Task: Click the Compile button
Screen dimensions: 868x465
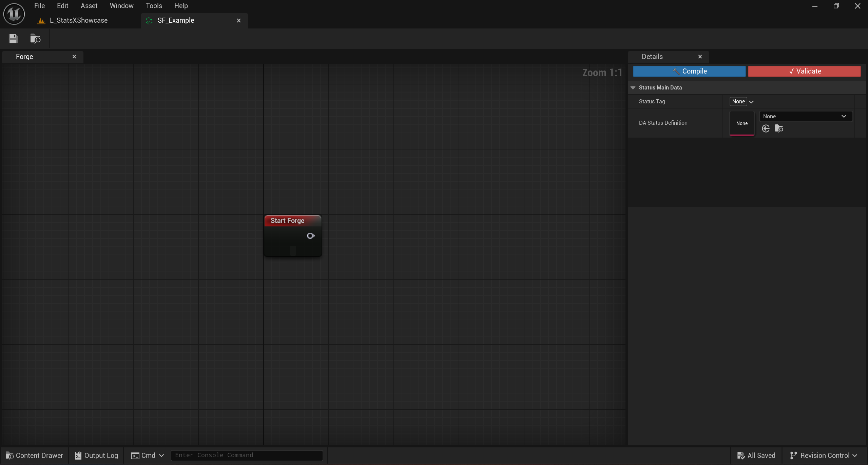Action: [x=689, y=71]
